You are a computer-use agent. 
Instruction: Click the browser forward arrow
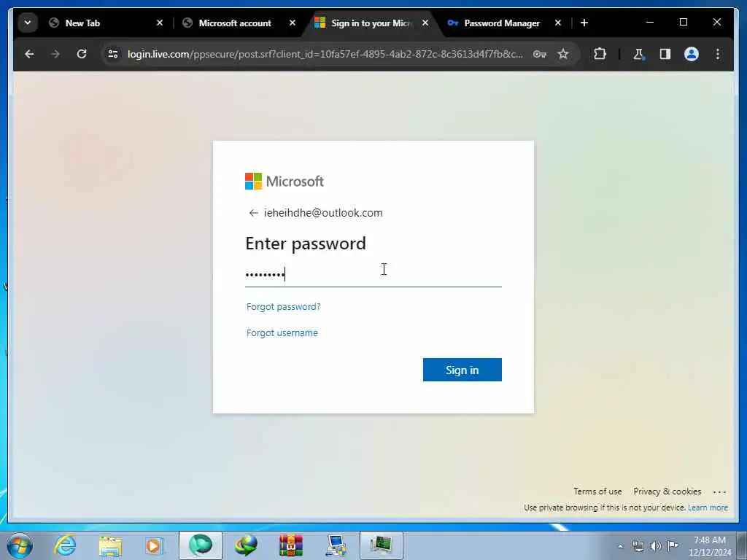[55, 54]
